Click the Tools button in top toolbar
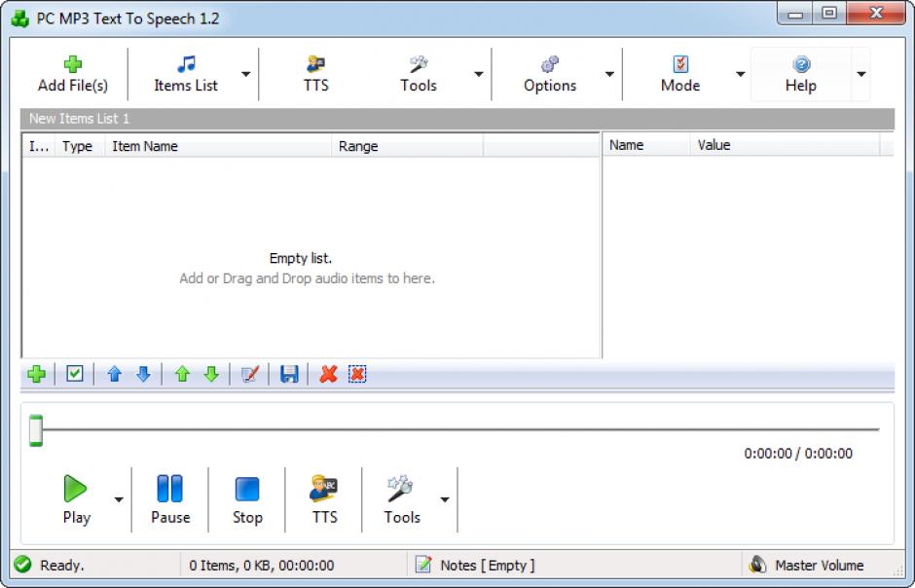The height and width of the screenshot is (588, 915). [x=419, y=74]
